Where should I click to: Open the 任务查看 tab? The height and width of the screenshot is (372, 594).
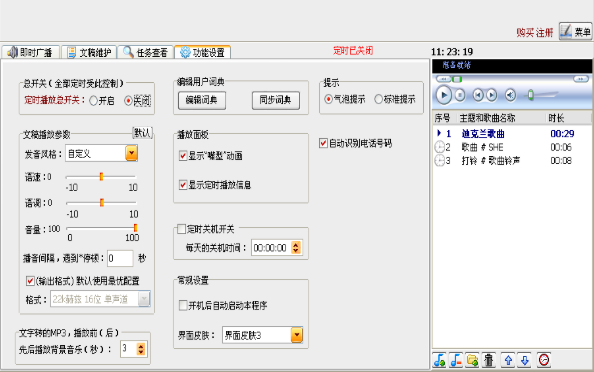click(x=146, y=52)
